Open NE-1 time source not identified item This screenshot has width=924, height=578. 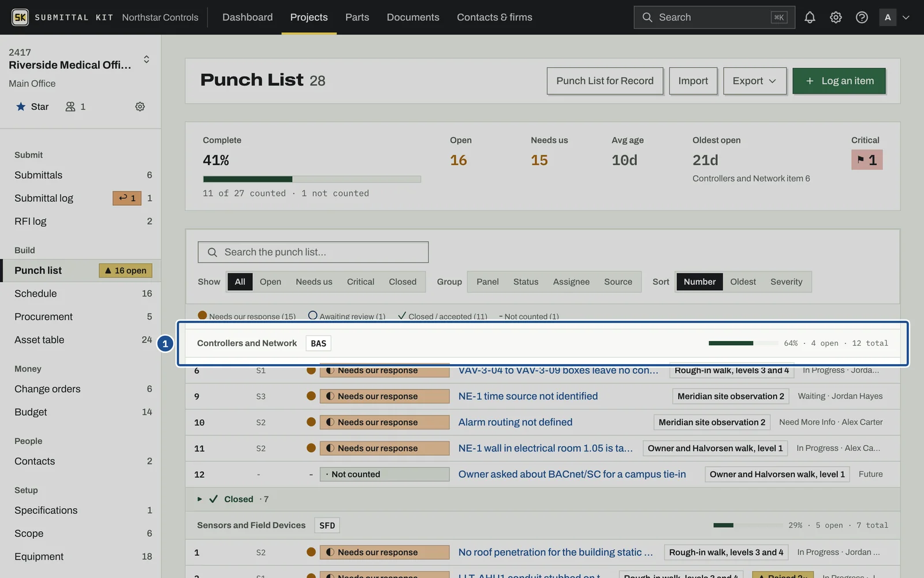pyautogui.click(x=528, y=396)
